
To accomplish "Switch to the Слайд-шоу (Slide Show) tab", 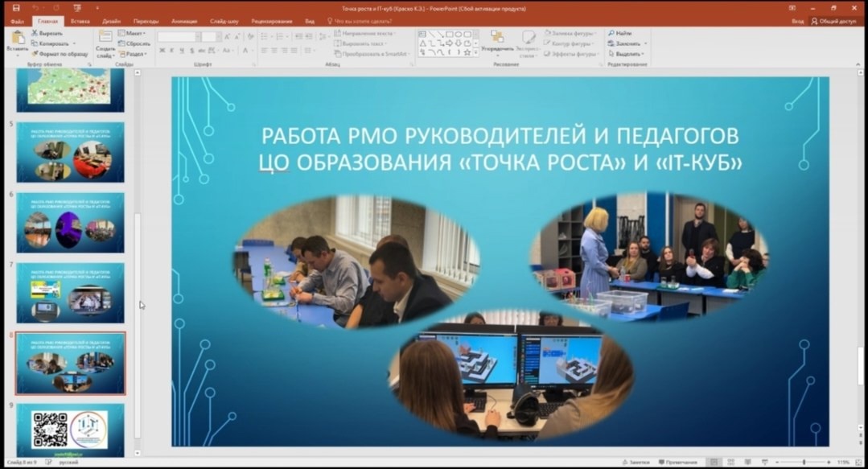I will [224, 21].
